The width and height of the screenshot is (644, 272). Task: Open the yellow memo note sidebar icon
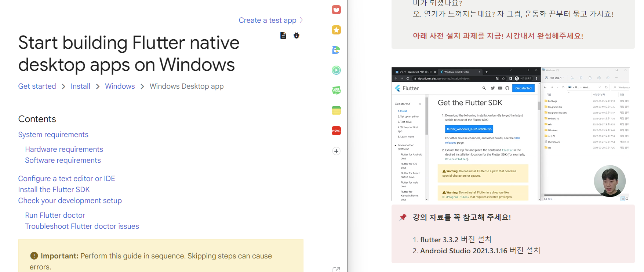[x=336, y=110]
